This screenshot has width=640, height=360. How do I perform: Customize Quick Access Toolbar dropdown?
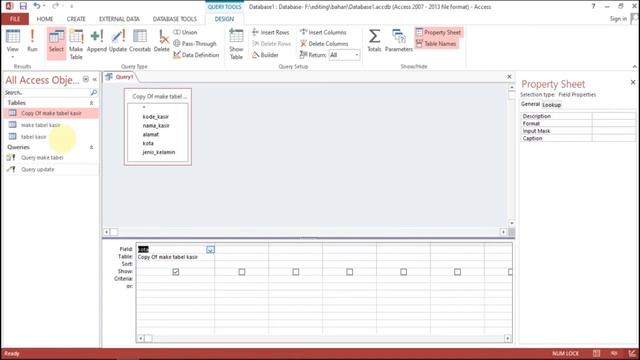click(x=71, y=6)
